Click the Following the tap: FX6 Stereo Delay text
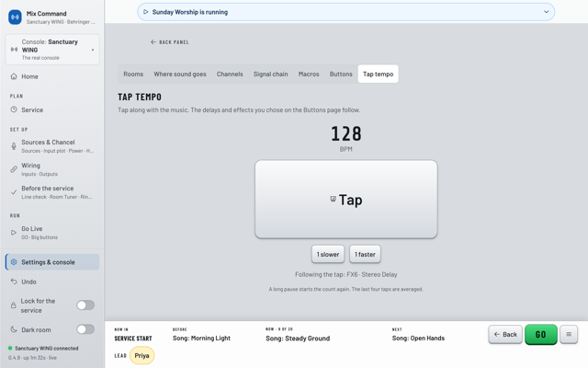Screen dimensions: 588x368 (x=346, y=274)
